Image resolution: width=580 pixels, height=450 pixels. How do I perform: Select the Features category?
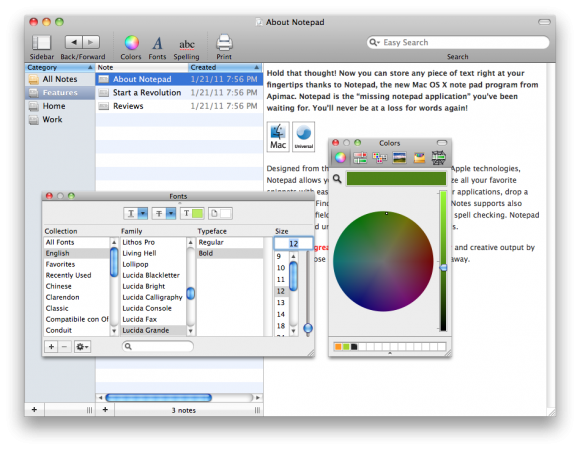(60, 92)
